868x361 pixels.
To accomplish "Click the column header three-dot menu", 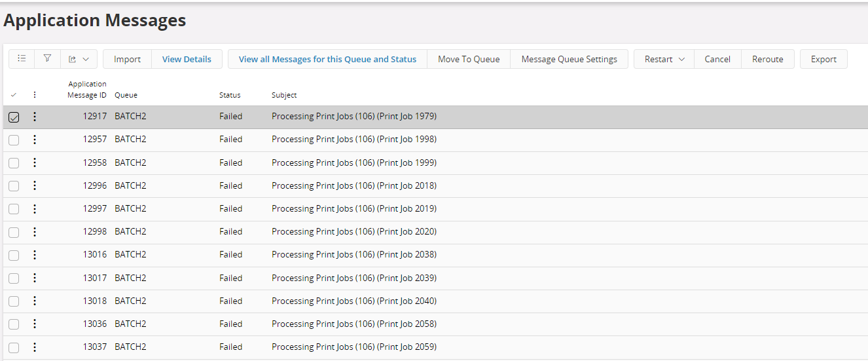I will click(35, 95).
